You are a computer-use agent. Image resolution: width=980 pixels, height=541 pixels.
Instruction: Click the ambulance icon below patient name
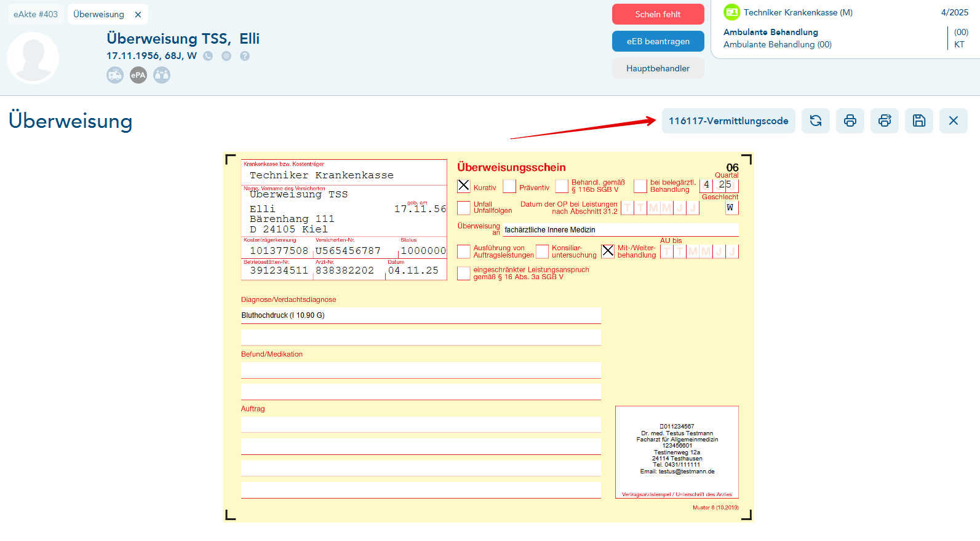[x=115, y=75]
